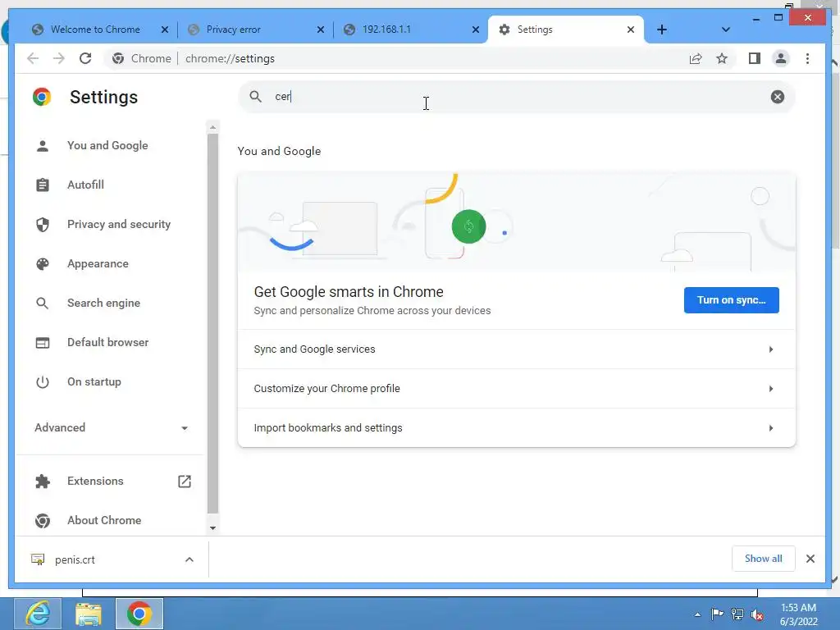Show hidden tray icons arrow
The image size is (840, 630).
[697, 614]
